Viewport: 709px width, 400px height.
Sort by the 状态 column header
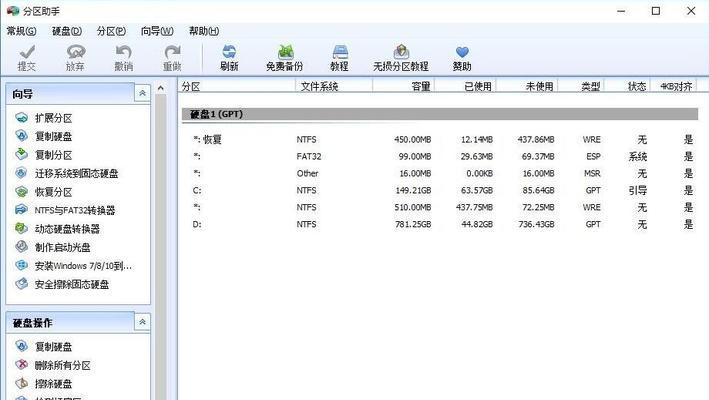coord(627,86)
